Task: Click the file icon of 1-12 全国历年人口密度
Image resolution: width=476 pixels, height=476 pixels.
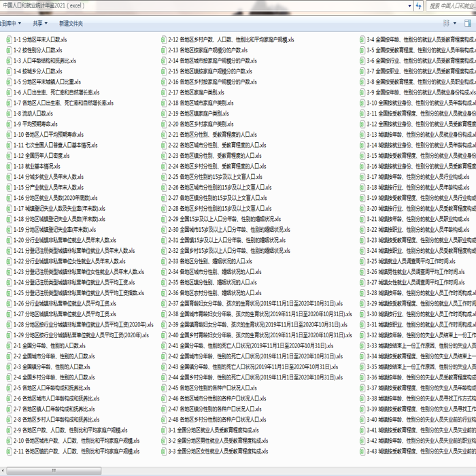Action: click(x=9, y=156)
